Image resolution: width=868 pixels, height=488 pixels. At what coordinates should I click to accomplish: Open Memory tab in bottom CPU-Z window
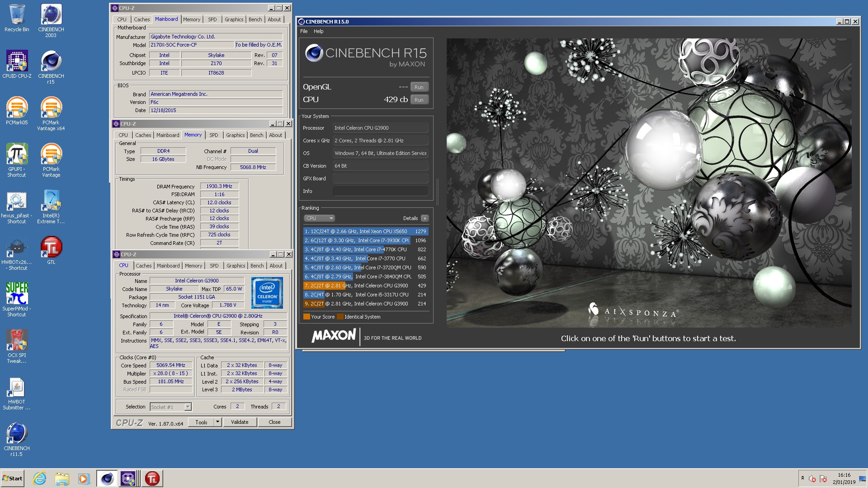193,266
